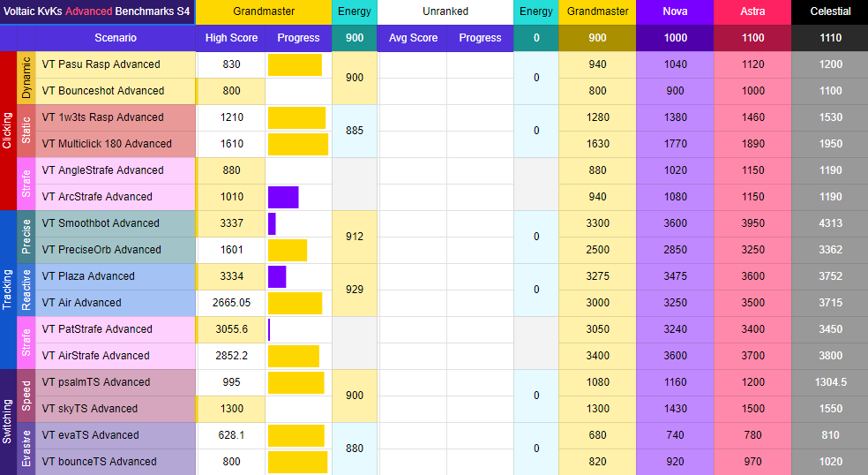Click the yellow progress bar for PreciseOrb
The image size is (868, 475).
coord(288,251)
